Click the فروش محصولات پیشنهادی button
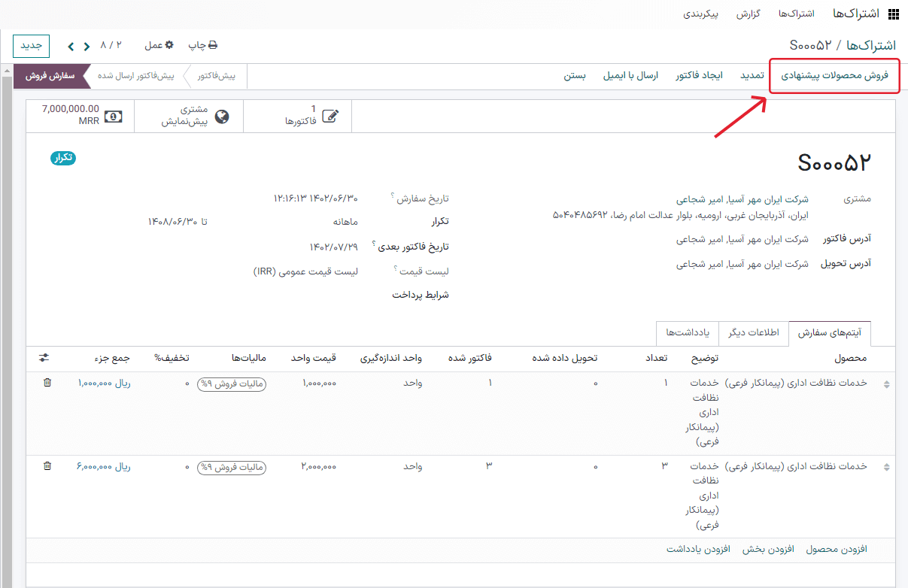 pyautogui.click(x=834, y=76)
